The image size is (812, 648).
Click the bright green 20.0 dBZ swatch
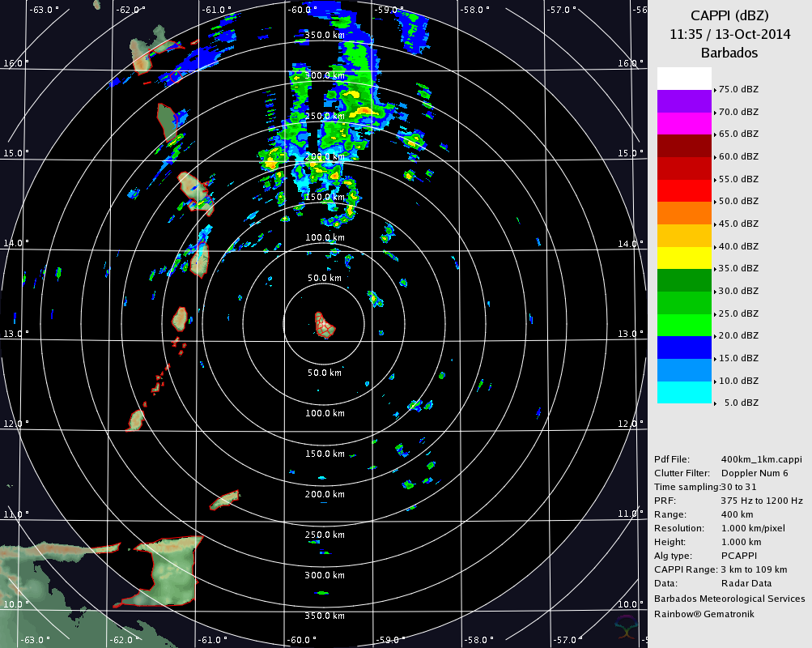pyautogui.click(x=684, y=325)
